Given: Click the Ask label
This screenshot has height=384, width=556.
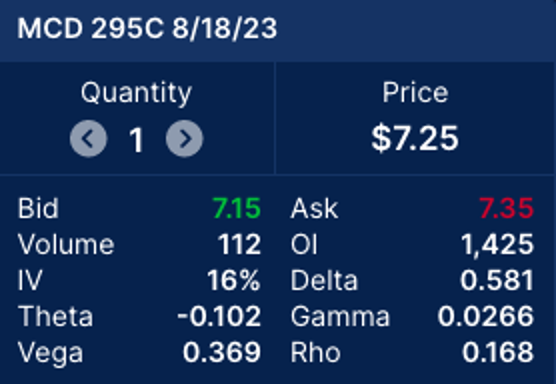Looking at the screenshot, I should pyautogui.click(x=314, y=208).
